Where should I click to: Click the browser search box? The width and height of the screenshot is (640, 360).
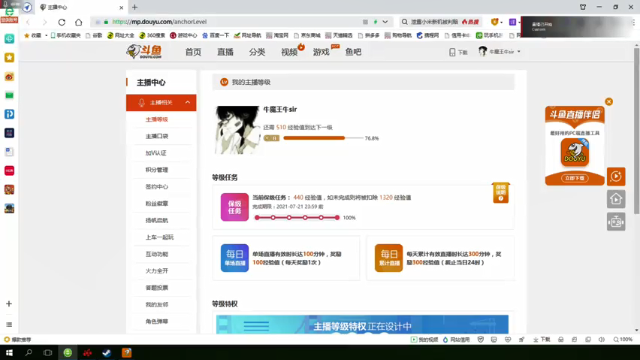tap(441, 22)
